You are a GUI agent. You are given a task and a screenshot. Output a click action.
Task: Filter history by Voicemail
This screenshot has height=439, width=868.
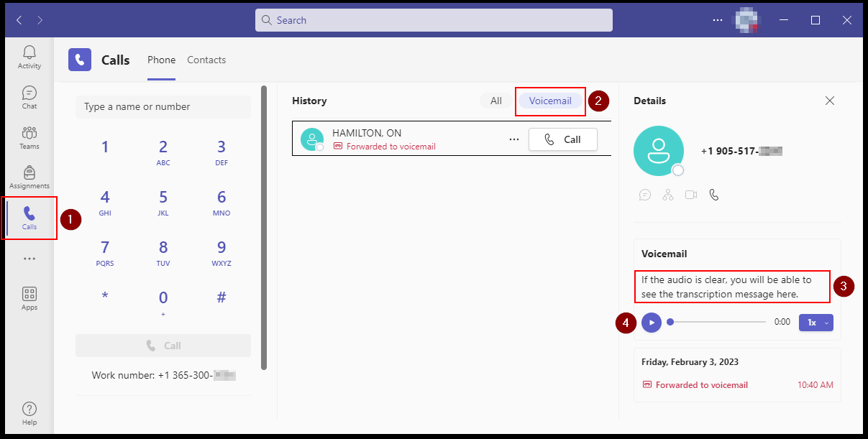(549, 101)
